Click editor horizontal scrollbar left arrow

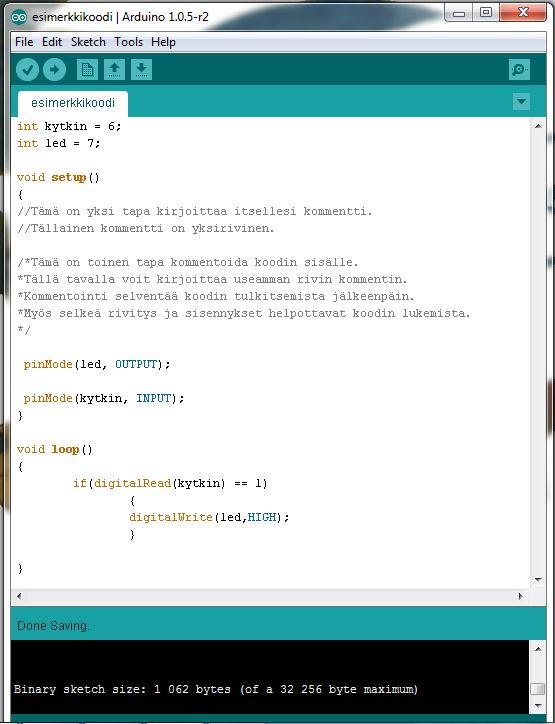click(x=19, y=596)
